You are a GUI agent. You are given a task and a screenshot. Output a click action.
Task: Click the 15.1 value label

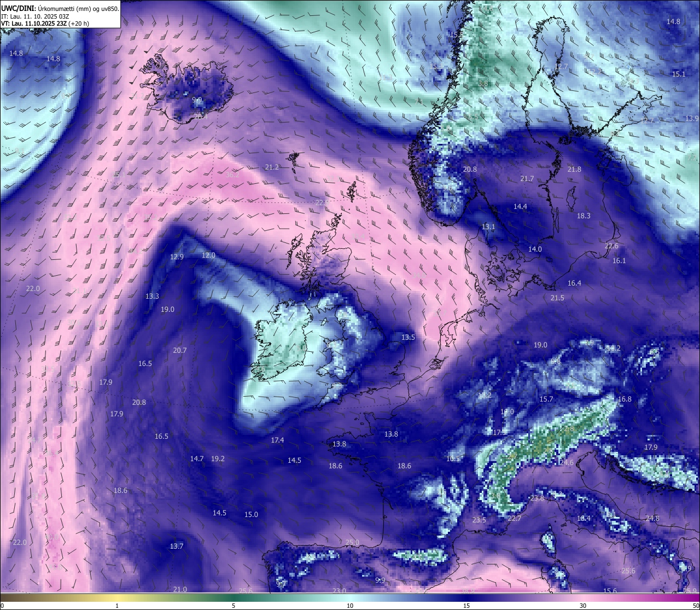pyautogui.click(x=679, y=74)
